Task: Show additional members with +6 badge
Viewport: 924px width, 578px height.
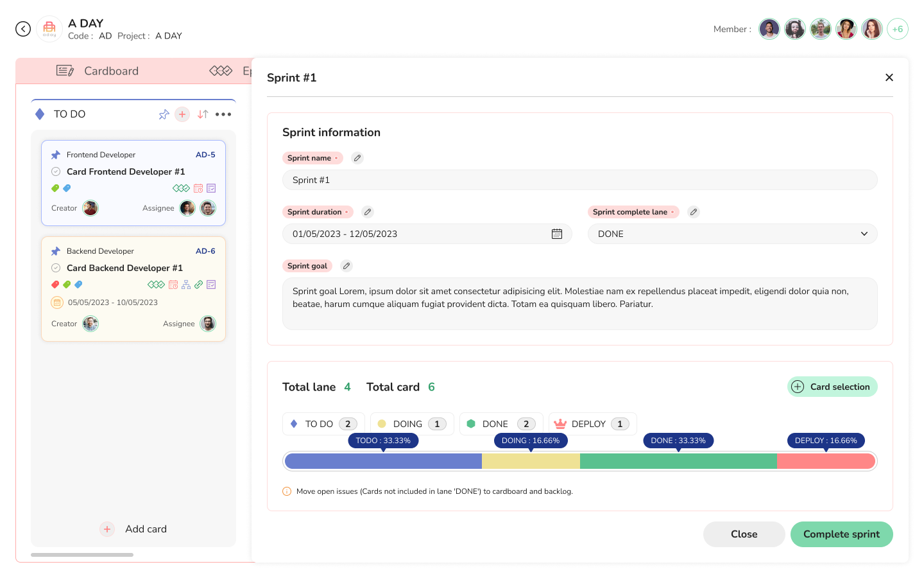Action: (897, 29)
